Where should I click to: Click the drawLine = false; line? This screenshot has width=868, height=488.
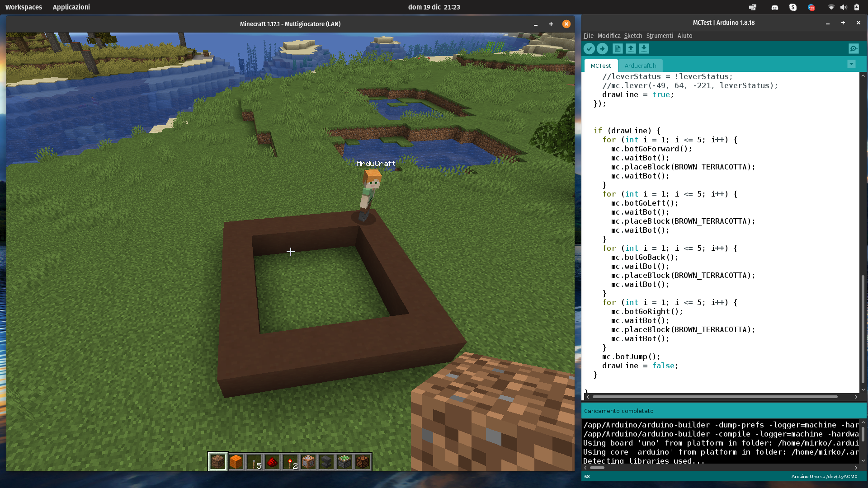640,366
